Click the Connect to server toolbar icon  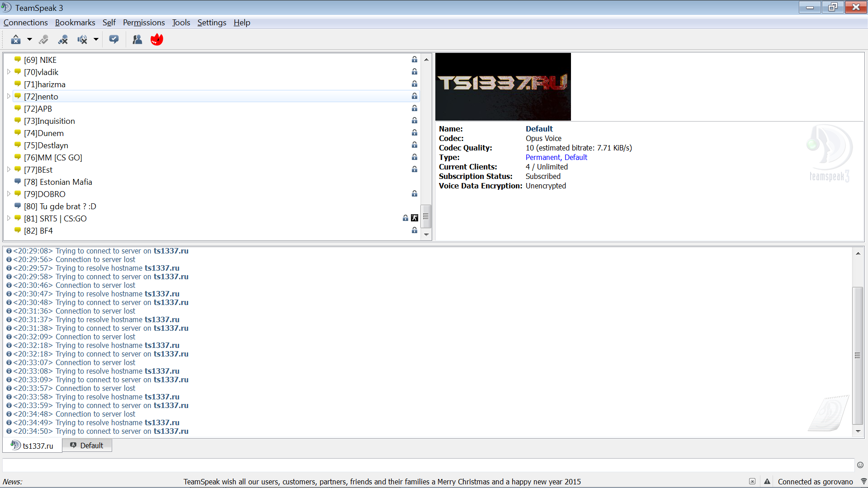[x=16, y=40]
